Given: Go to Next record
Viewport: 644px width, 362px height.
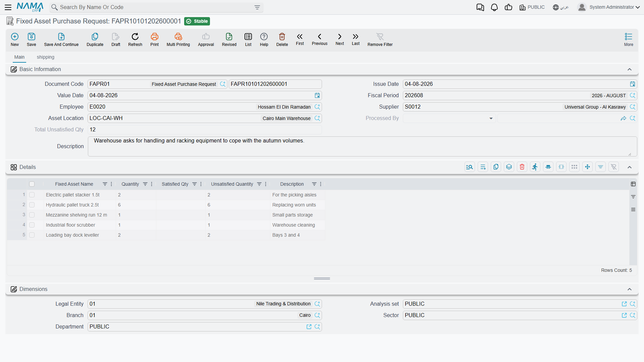Looking at the screenshot, I should [x=340, y=39].
